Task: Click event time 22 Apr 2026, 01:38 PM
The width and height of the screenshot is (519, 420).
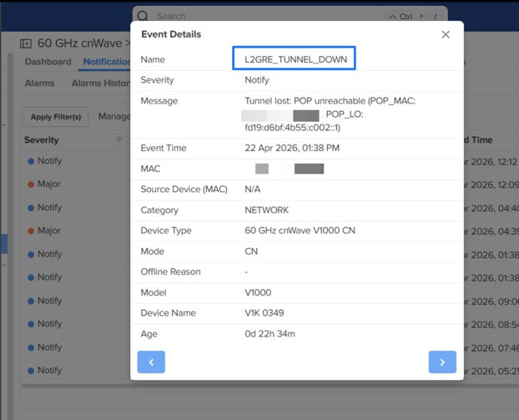Action: coord(292,148)
